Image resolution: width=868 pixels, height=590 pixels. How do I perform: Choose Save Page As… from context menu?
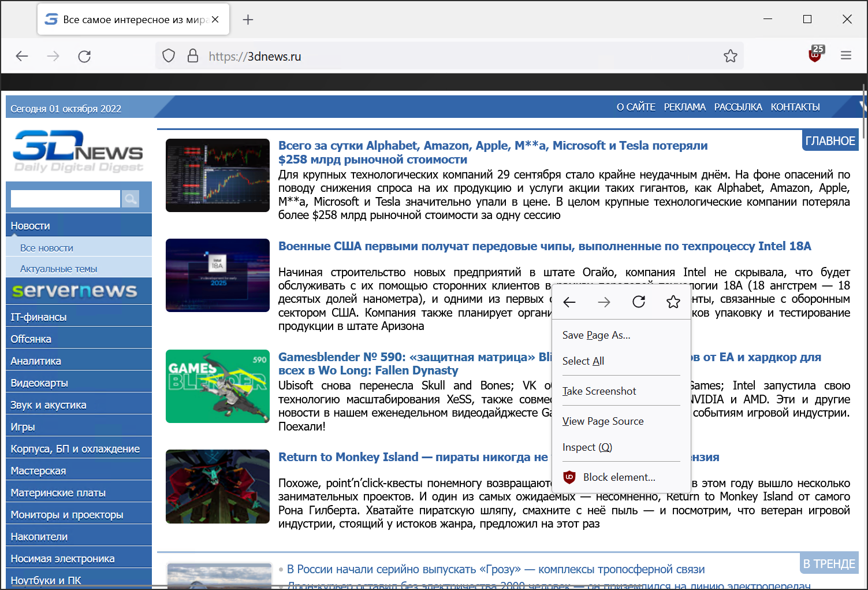pos(621,335)
